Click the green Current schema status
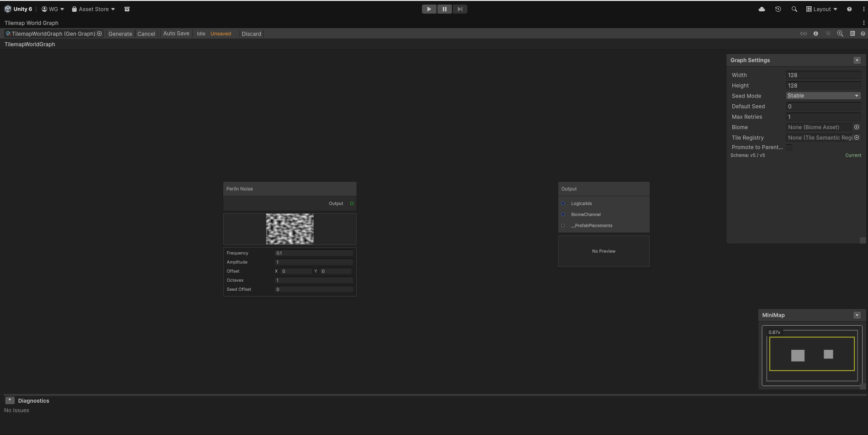This screenshot has height=435, width=868. coord(853,155)
